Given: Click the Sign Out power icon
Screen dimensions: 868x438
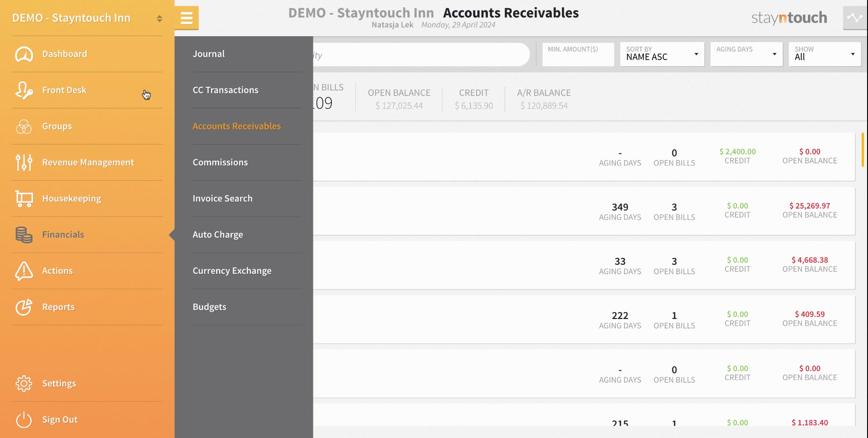Looking at the screenshot, I should [24, 419].
